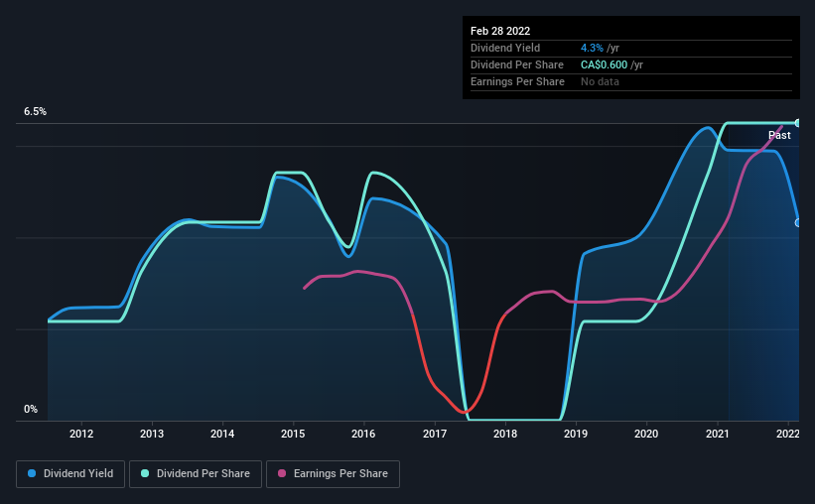Select the Dividend Yield end-point marker
This screenshot has height=504, width=815.
[798, 223]
